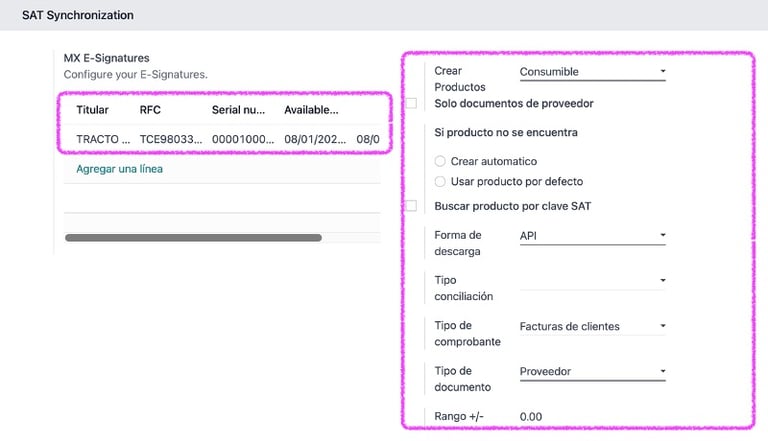The height and width of the screenshot is (441, 768).
Task: Click Agregar una línea link
Action: tap(120, 169)
